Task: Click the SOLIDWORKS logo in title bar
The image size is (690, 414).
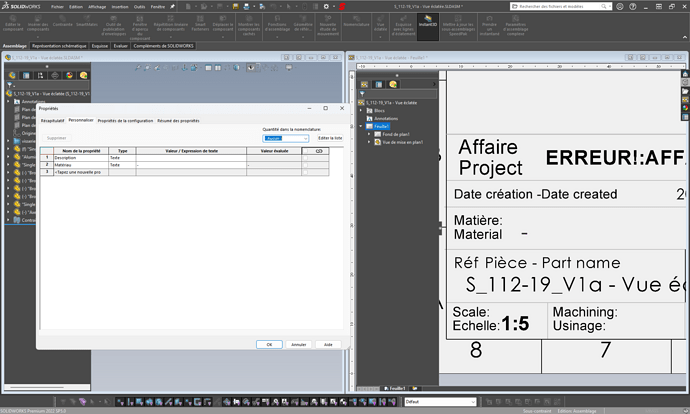Action: point(21,5)
